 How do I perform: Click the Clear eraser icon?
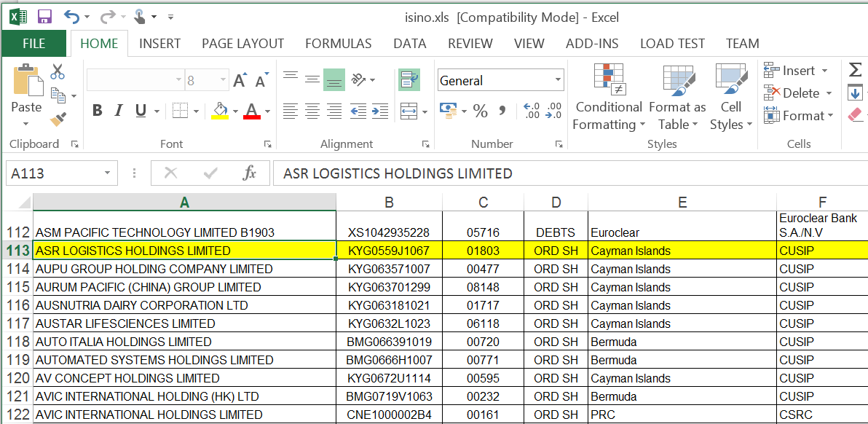pos(856,114)
